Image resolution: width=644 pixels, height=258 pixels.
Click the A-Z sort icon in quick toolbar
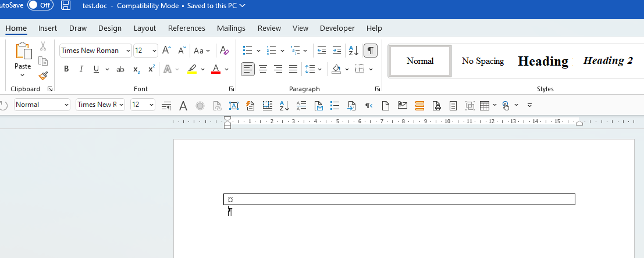click(x=284, y=106)
